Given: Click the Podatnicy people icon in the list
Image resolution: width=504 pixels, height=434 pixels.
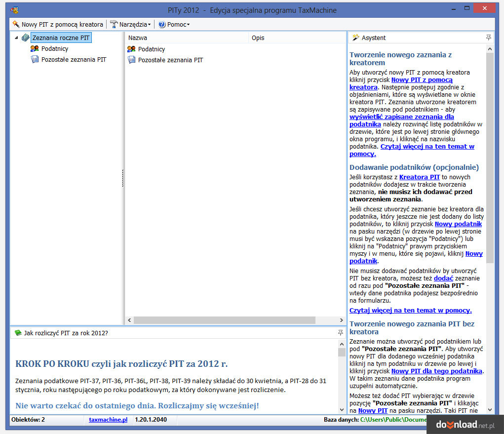Looking at the screenshot, I should coord(131,49).
